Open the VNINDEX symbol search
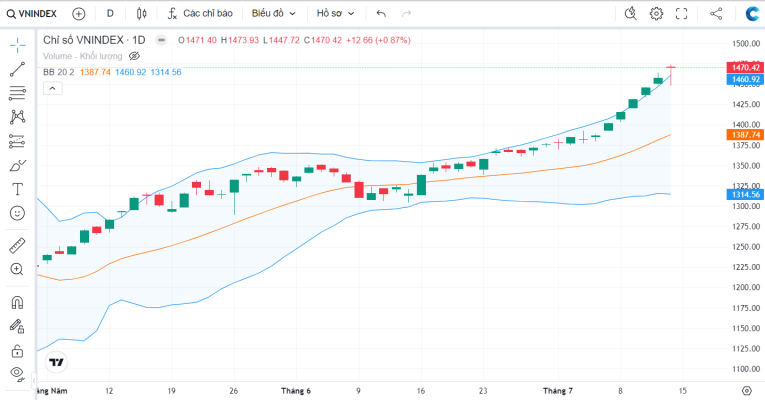This screenshot has height=400, width=765. tap(32, 14)
